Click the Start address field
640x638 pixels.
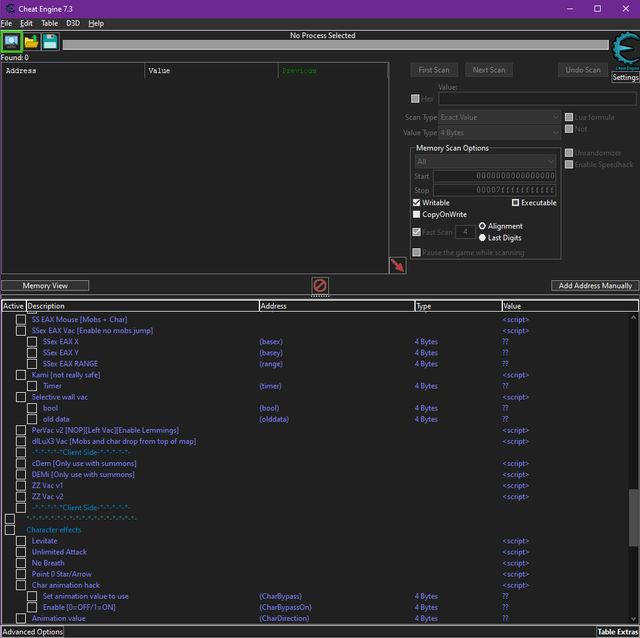[x=494, y=176]
